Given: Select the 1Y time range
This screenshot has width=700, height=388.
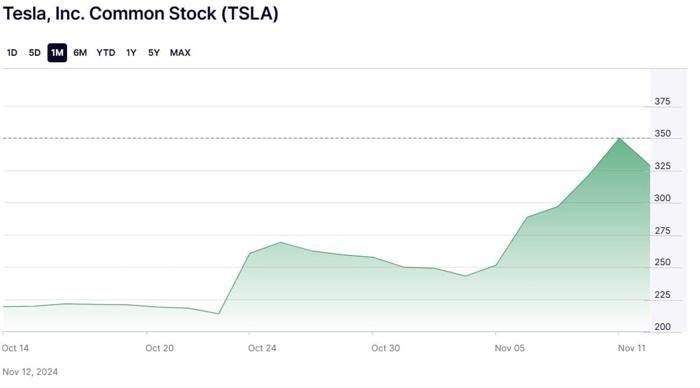Looking at the screenshot, I should click(131, 53).
